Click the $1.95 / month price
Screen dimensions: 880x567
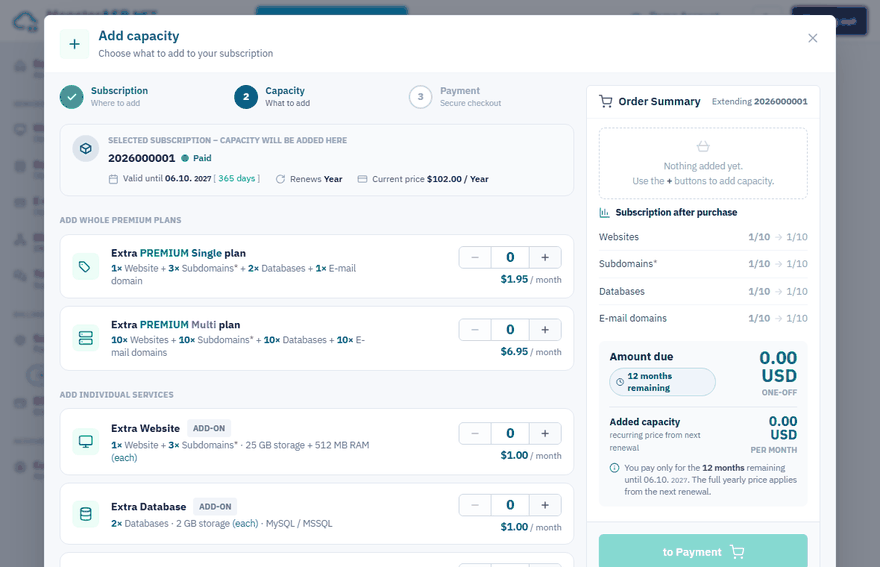click(530, 280)
